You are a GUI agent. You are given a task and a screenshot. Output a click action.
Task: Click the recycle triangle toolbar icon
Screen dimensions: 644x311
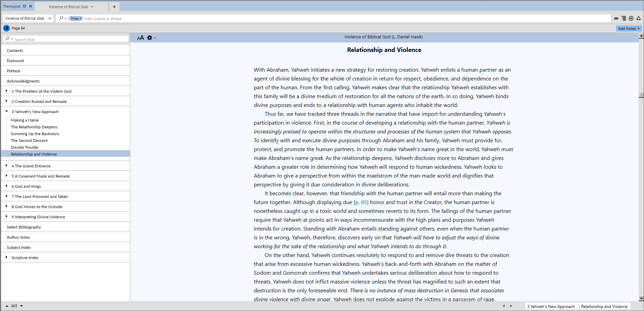tap(639, 18)
